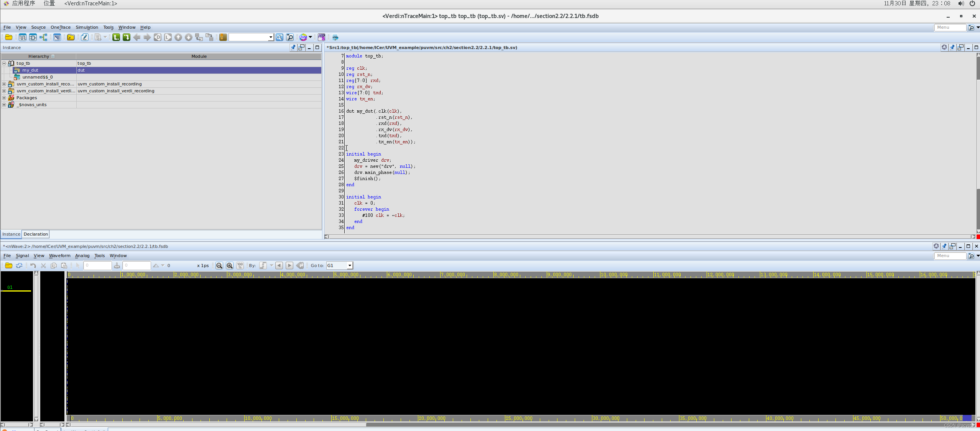Expand the uvm_custom_install_reco tree entry

click(5, 84)
